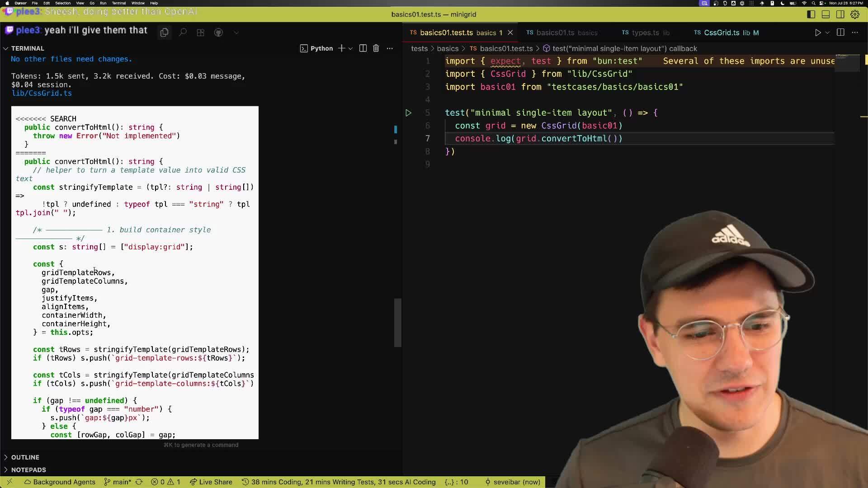Run the test from the gutter play icon
The width and height of the screenshot is (868, 488).
(x=408, y=113)
